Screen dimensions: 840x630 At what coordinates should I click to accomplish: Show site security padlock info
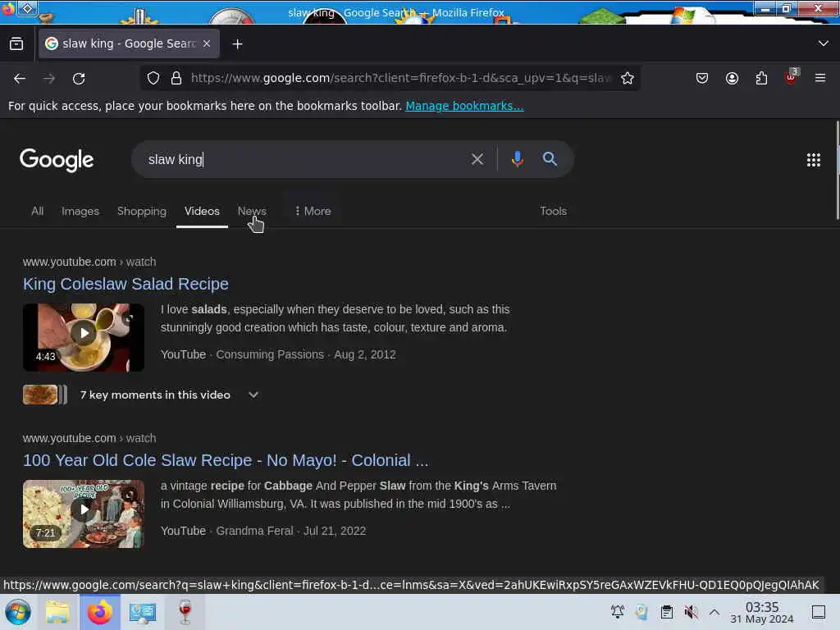pos(176,78)
